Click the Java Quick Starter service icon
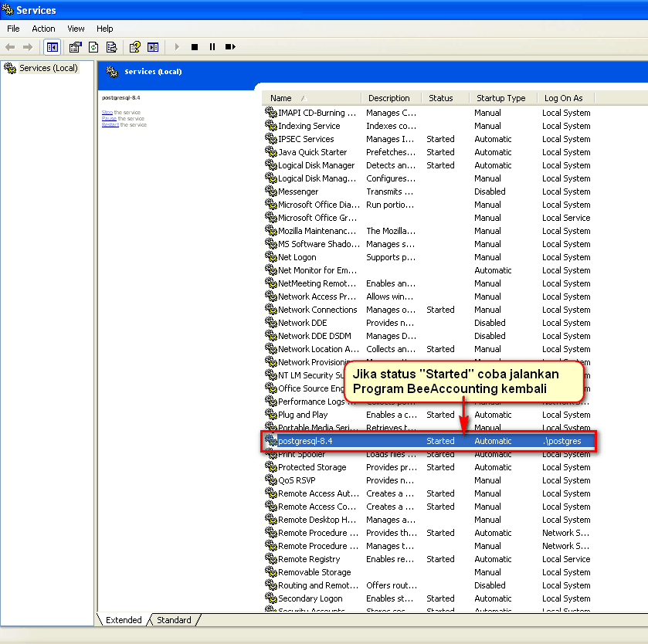The width and height of the screenshot is (648, 644). click(x=270, y=151)
